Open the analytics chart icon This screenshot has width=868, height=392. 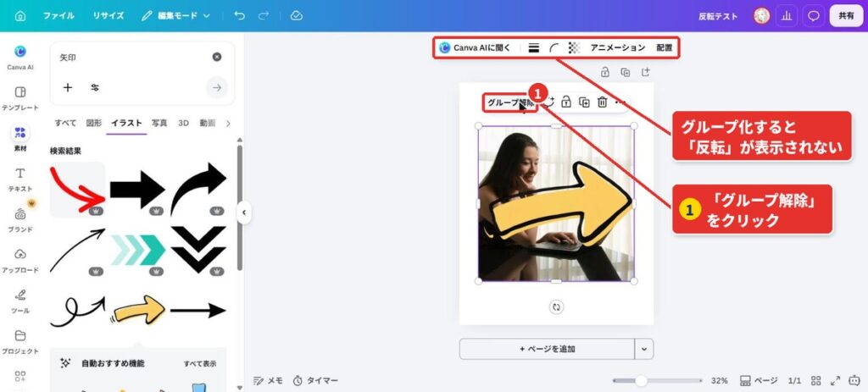pos(786,16)
